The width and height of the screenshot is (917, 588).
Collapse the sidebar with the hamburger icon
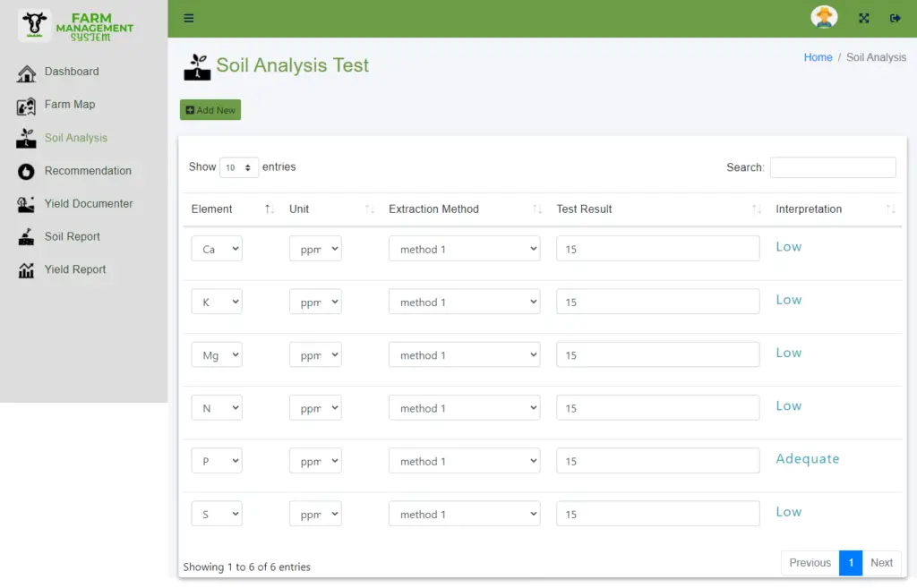click(188, 17)
